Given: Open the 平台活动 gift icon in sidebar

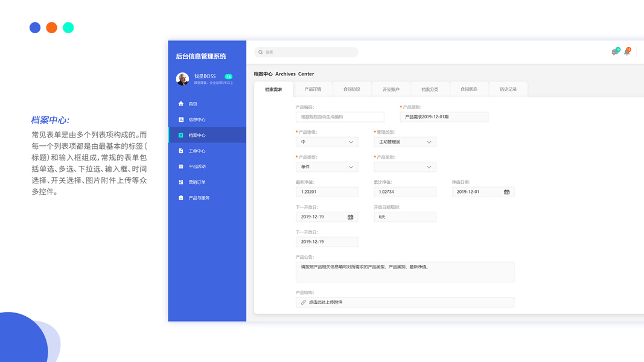Looking at the screenshot, I should pyautogui.click(x=180, y=167).
